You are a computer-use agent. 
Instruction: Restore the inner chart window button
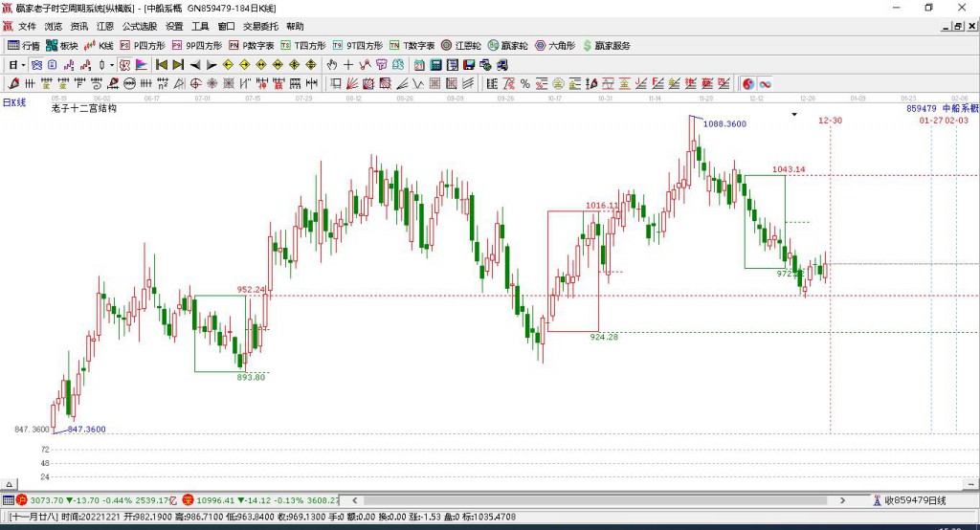click(958, 26)
